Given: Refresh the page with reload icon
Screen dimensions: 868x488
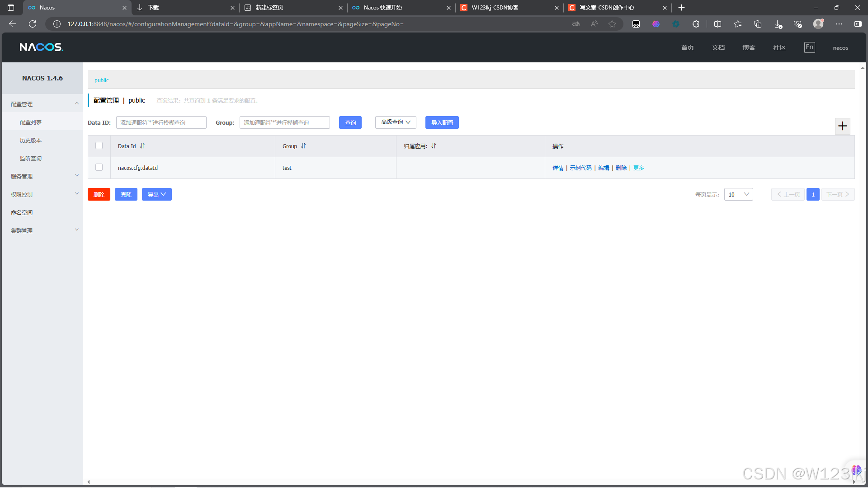Looking at the screenshot, I should 33,24.
